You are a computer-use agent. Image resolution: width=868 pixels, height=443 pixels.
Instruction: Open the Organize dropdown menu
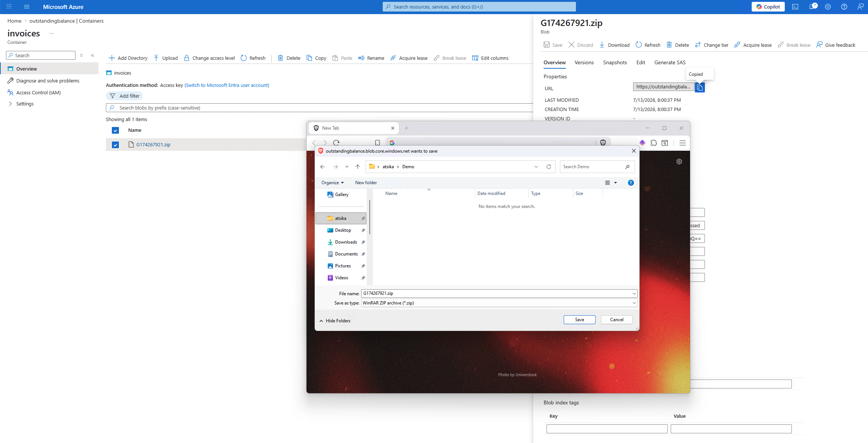[x=333, y=183]
